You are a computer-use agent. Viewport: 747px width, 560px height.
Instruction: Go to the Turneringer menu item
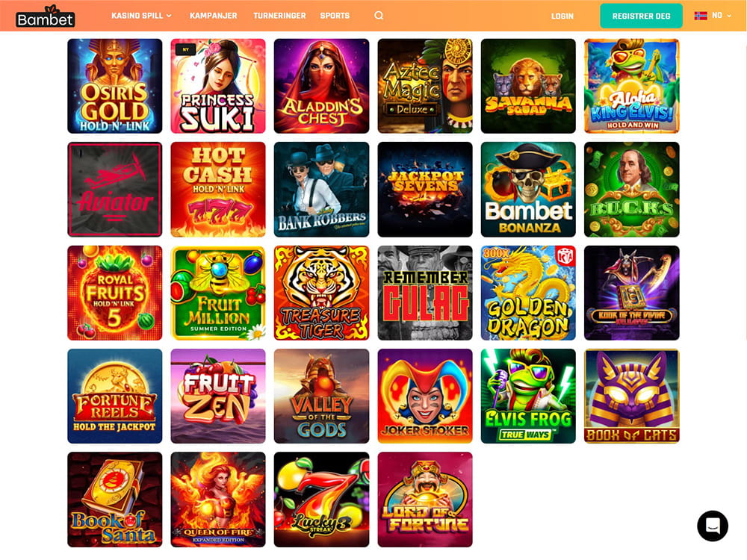[279, 16]
